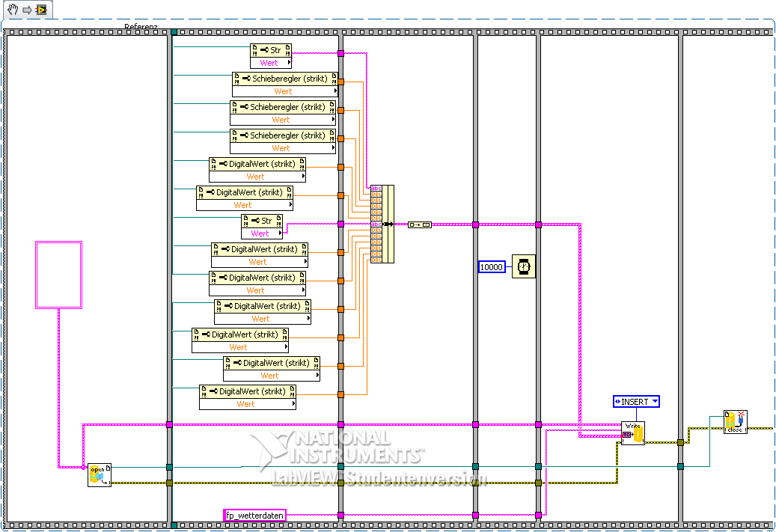The image size is (776, 532).
Task: Open the INSERT enum dropdown arrow
Action: click(x=655, y=401)
